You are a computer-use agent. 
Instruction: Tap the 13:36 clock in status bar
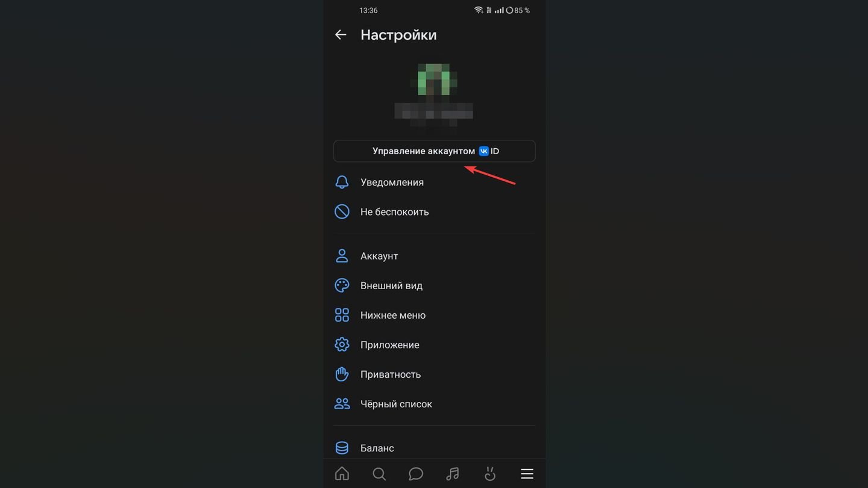368,10
